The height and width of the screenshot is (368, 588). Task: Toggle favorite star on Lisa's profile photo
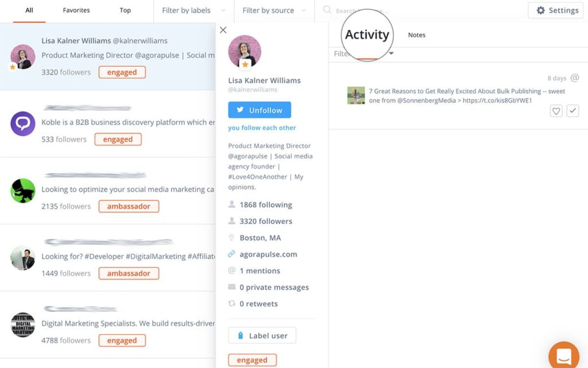point(245,64)
